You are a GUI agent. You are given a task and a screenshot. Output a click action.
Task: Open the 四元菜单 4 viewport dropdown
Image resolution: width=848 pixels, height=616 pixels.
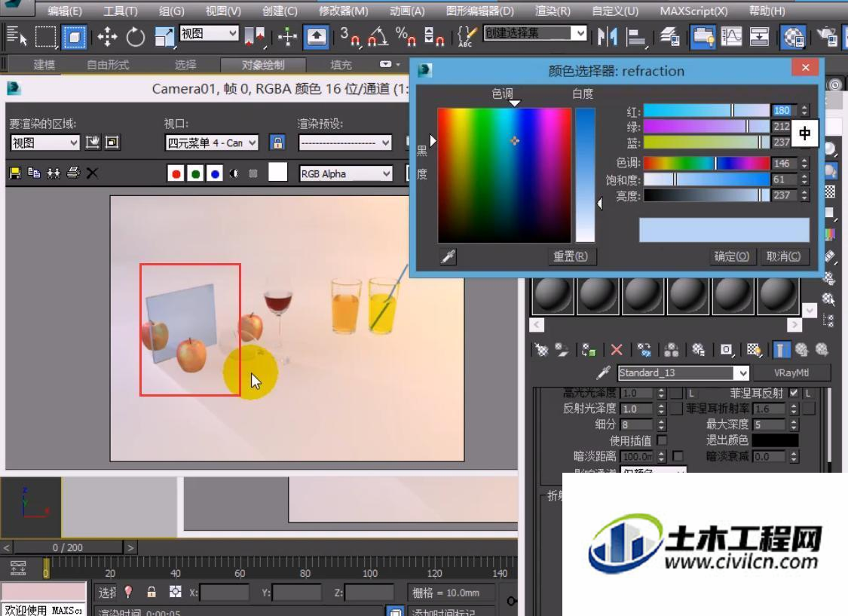click(x=212, y=143)
